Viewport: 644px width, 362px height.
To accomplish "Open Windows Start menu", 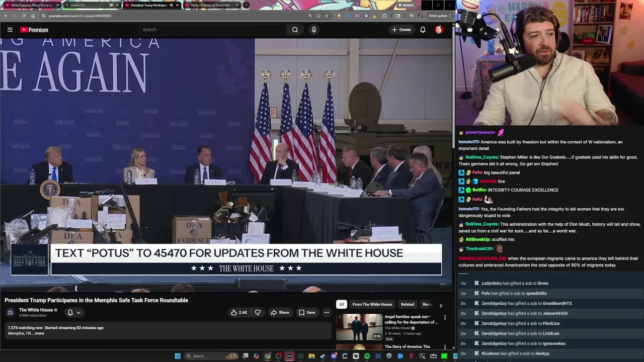I will click(x=178, y=356).
